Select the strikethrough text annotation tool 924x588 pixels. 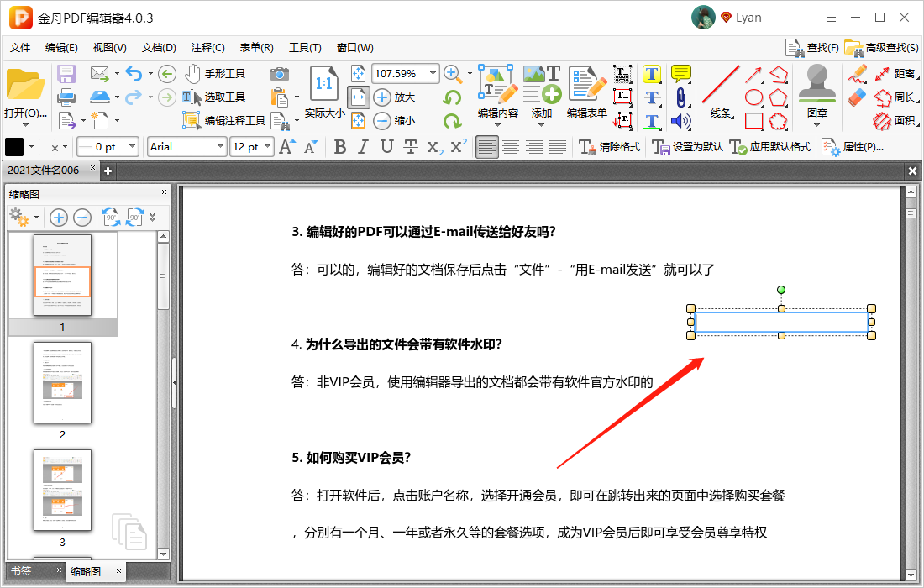pyautogui.click(x=651, y=97)
